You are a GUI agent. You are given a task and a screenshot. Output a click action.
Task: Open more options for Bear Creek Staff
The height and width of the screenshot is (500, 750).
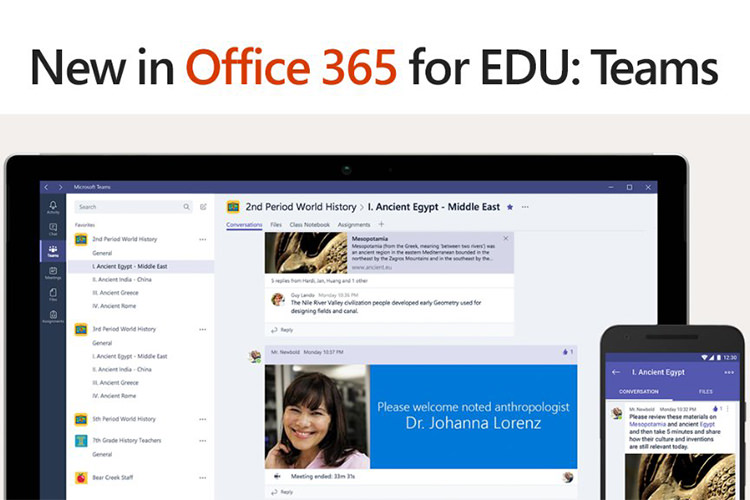[x=203, y=478]
